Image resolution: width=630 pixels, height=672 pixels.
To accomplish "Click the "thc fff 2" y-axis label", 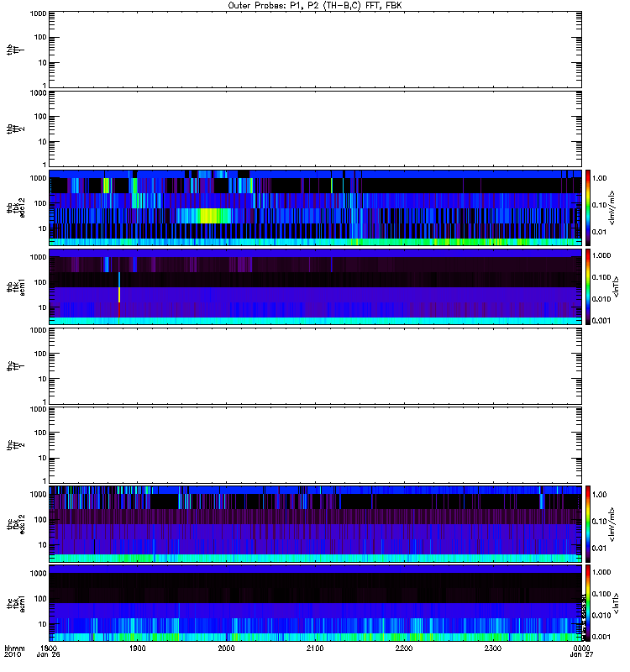I will [15, 445].
